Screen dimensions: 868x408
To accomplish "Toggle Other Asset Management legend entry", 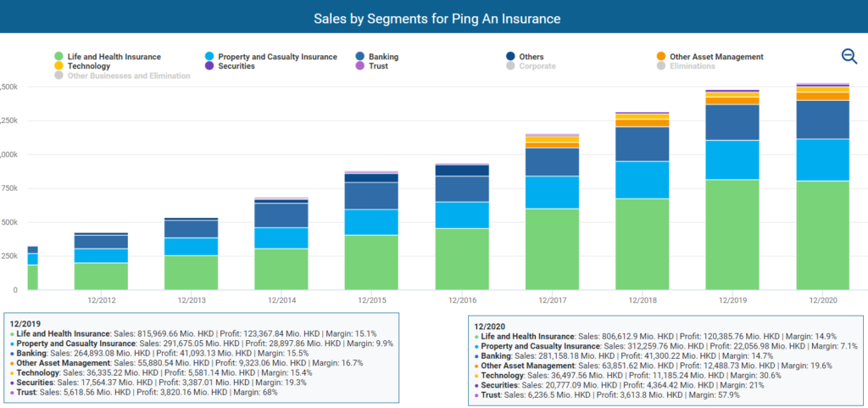I will pyautogui.click(x=710, y=57).
